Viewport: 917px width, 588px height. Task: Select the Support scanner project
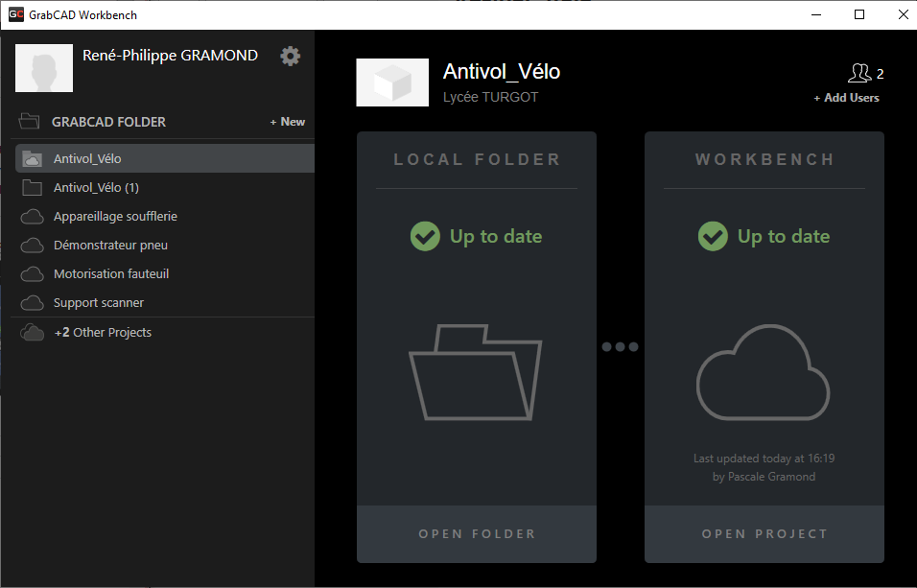(165, 302)
